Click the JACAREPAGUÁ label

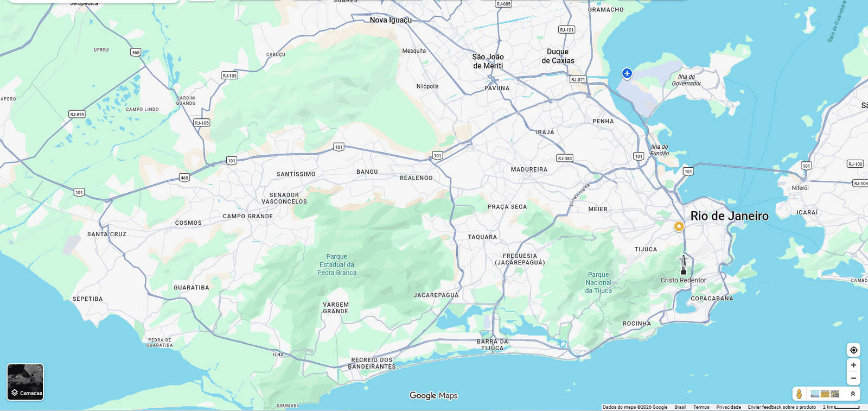436,295
